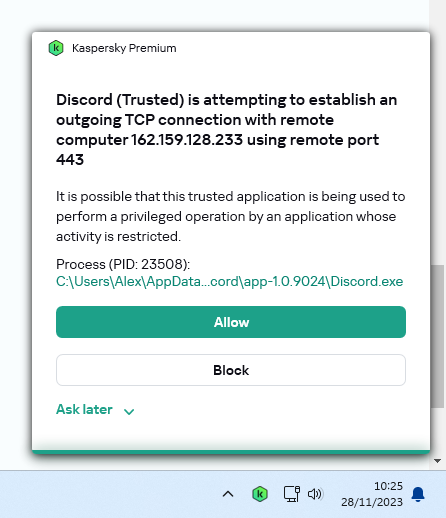Expand the chevron beside Ask later

click(129, 411)
